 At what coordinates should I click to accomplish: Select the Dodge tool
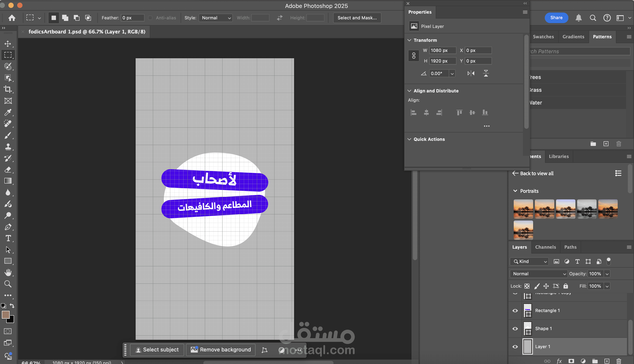(x=8, y=215)
